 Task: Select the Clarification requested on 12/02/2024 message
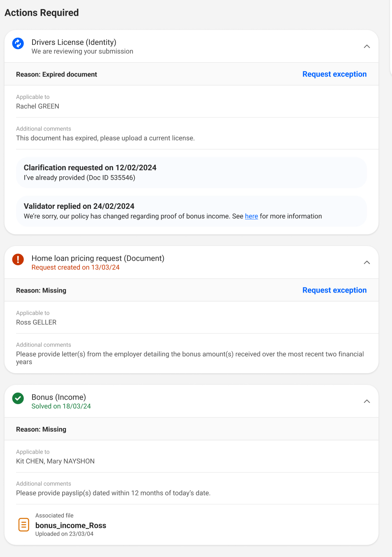tap(90, 168)
